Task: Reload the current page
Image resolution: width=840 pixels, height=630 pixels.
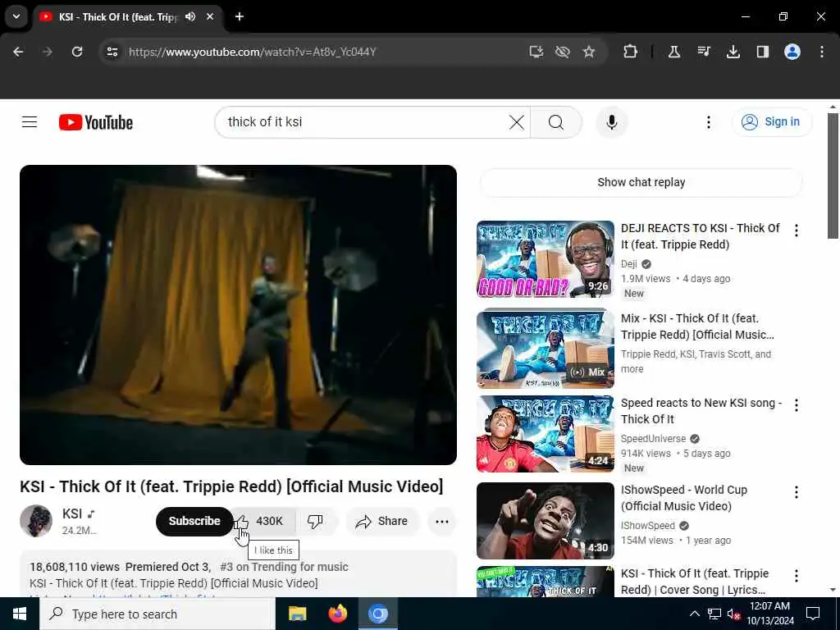Action: click(77, 52)
